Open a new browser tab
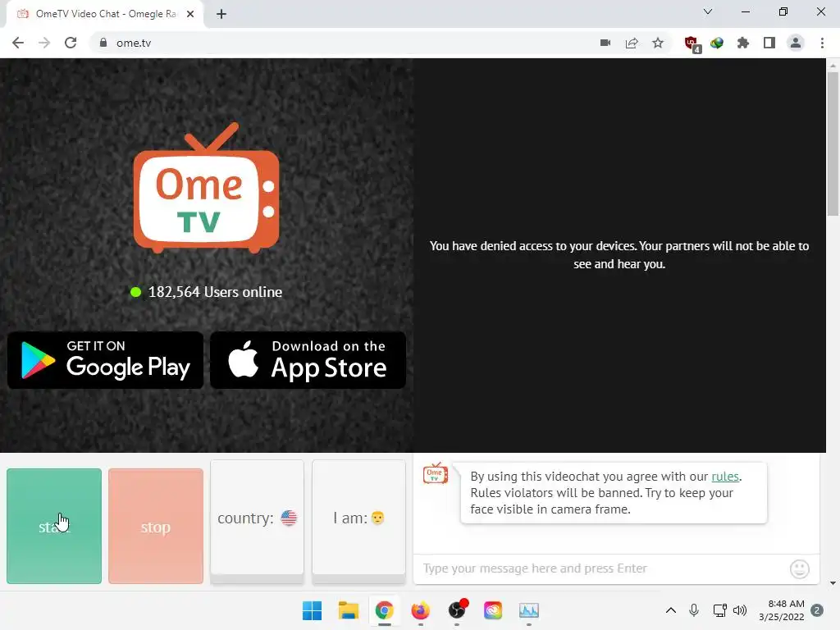The width and height of the screenshot is (840, 630). click(x=221, y=14)
